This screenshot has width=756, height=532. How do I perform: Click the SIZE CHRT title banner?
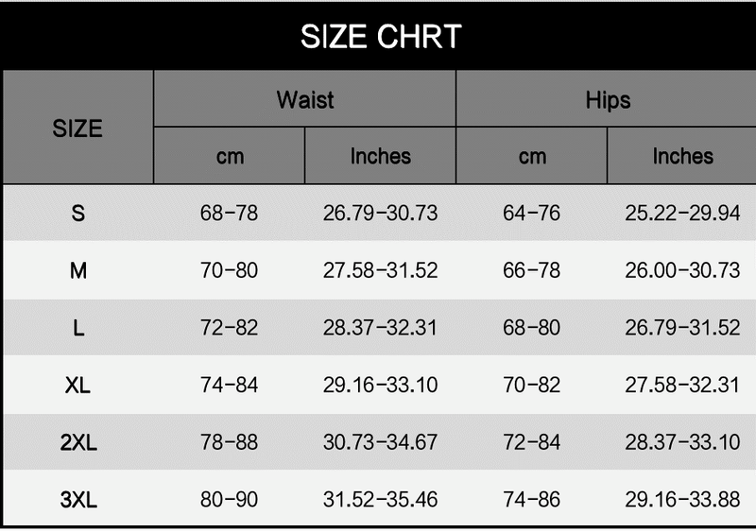tap(380, 37)
